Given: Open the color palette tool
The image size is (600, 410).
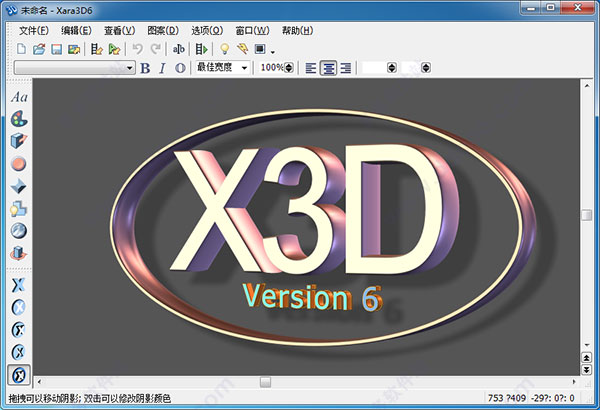Looking at the screenshot, I should (19, 119).
